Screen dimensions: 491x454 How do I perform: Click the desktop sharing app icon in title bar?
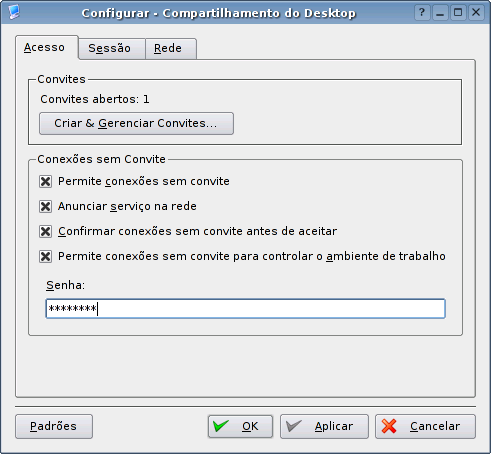point(14,12)
